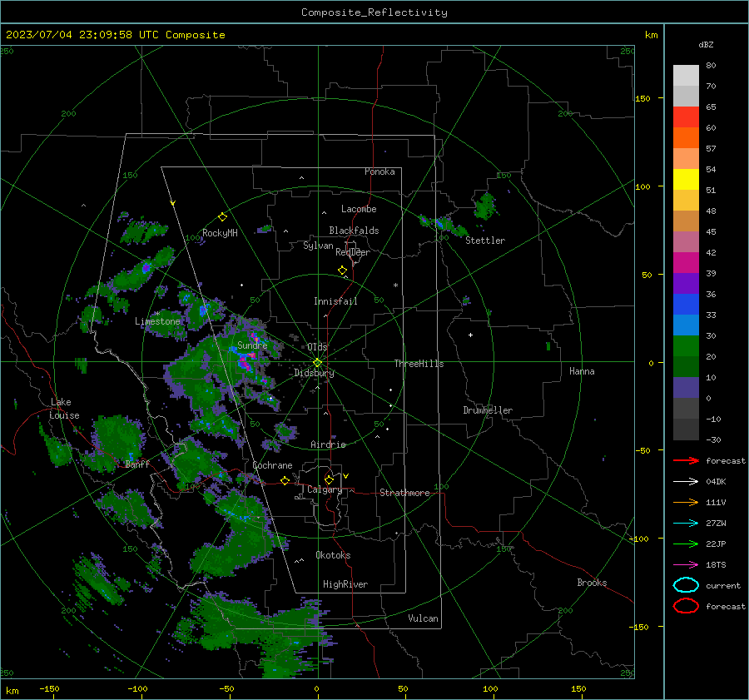The image size is (749, 700).
Task: Select the green 30 dBZ color band
Action: point(686,346)
